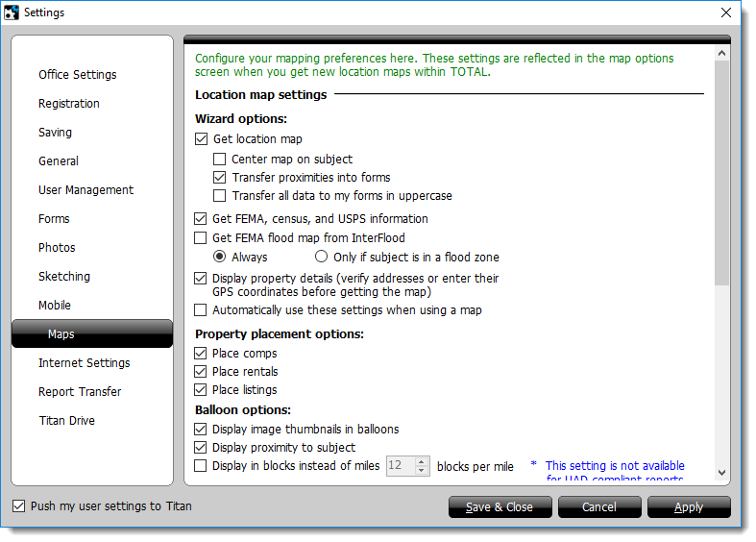This screenshot has height=542, width=756.
Task: Click the blocks per mile number field
Action: click(x=400, y=466)
